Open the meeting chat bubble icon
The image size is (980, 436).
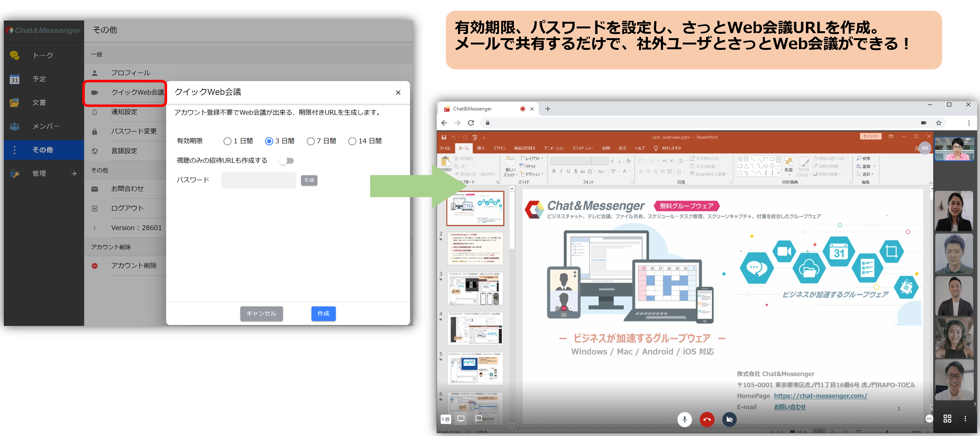479,418
